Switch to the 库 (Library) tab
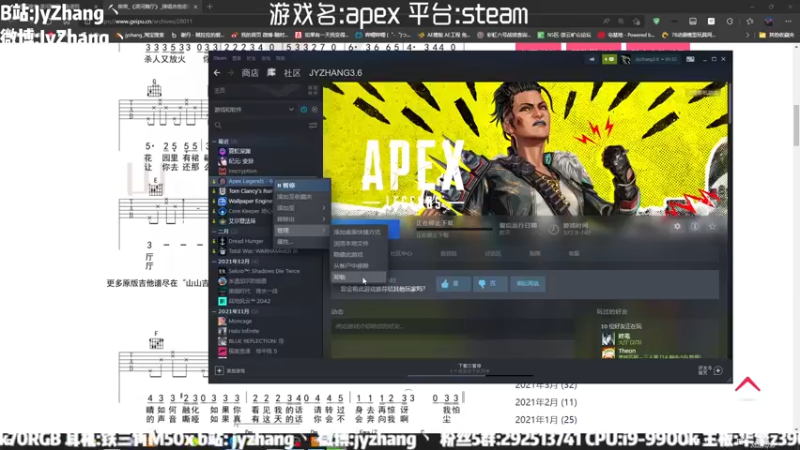 pos(271,73)
